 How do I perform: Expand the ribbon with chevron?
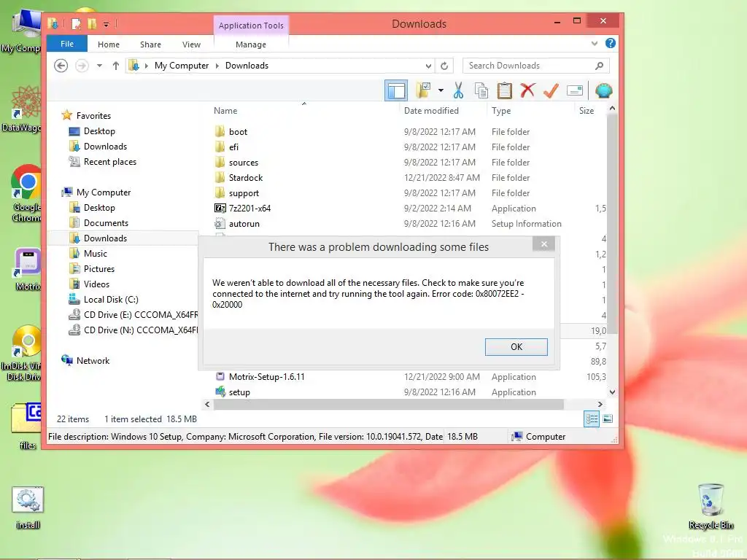click(x=595, y=43)
